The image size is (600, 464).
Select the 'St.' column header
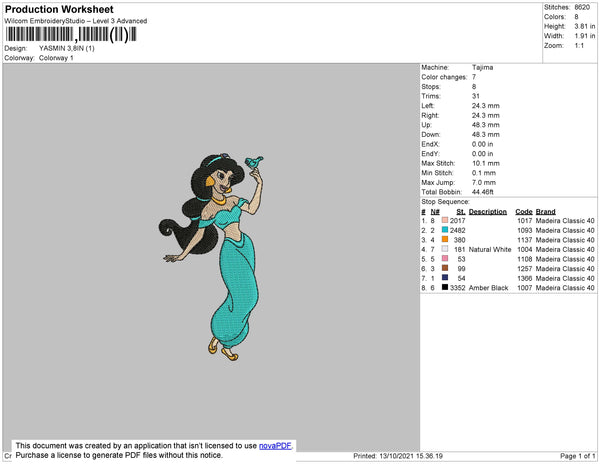pyautogui.click(x=461, y=212)
